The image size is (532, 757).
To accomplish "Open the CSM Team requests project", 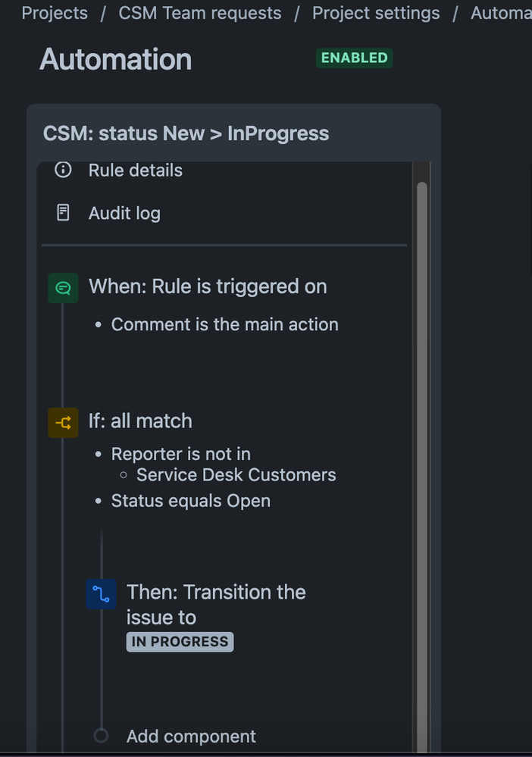I will click(x=199, y=13).
